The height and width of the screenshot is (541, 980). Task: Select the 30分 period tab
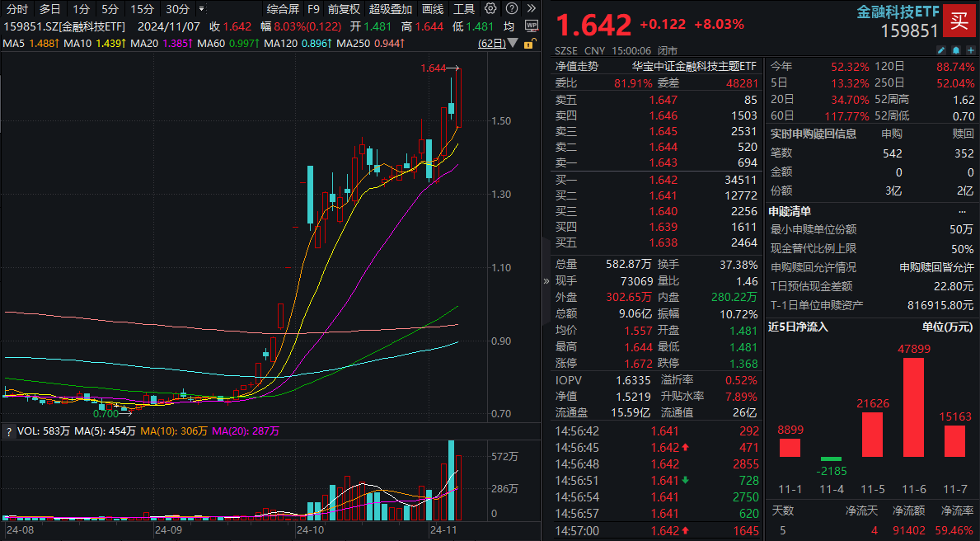[177, 9]
